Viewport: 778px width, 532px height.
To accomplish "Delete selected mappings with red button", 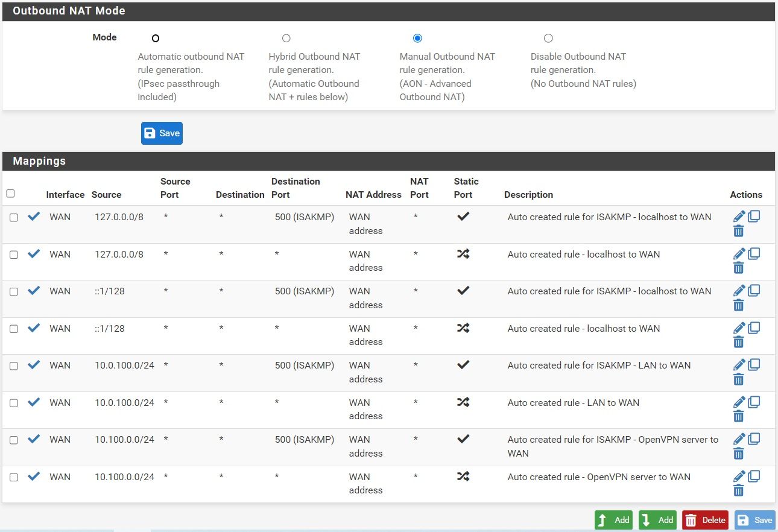I will pyautogui.click(x=705, y=520).
